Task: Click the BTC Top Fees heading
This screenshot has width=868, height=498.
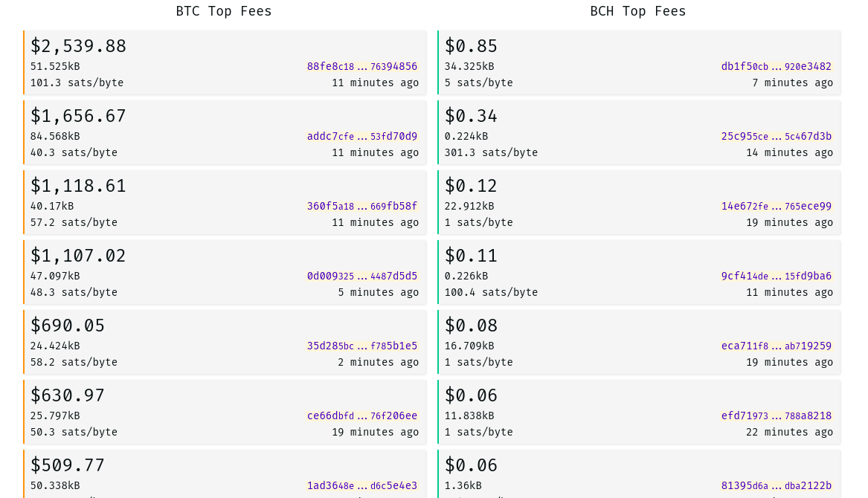Action: (224, 11)
